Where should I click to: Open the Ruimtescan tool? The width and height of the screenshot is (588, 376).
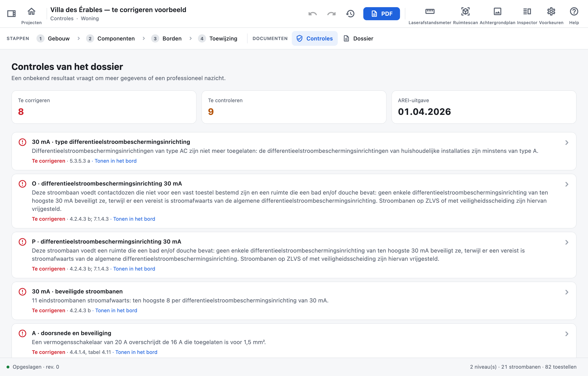coord(465,16)
